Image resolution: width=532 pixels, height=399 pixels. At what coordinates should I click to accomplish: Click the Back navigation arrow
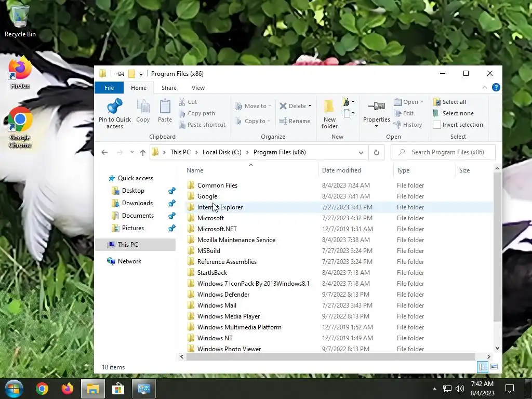[104, 152]
